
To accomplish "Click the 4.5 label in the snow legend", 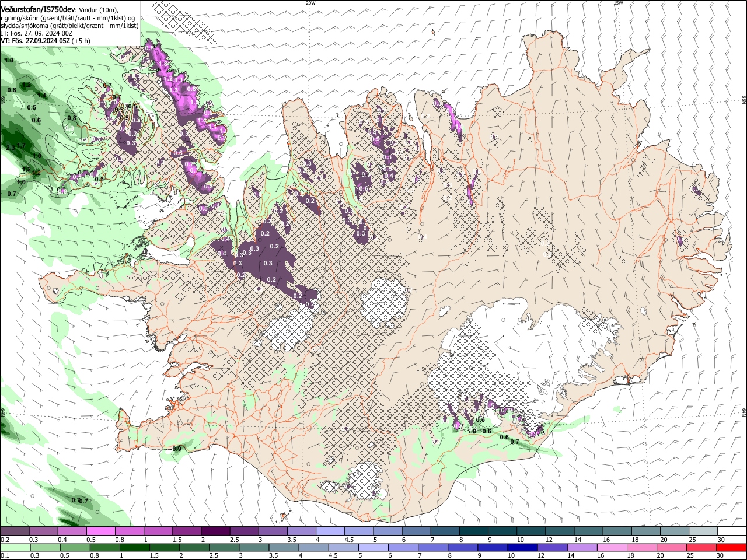I will pyautogui.click(x=349, y=540).
